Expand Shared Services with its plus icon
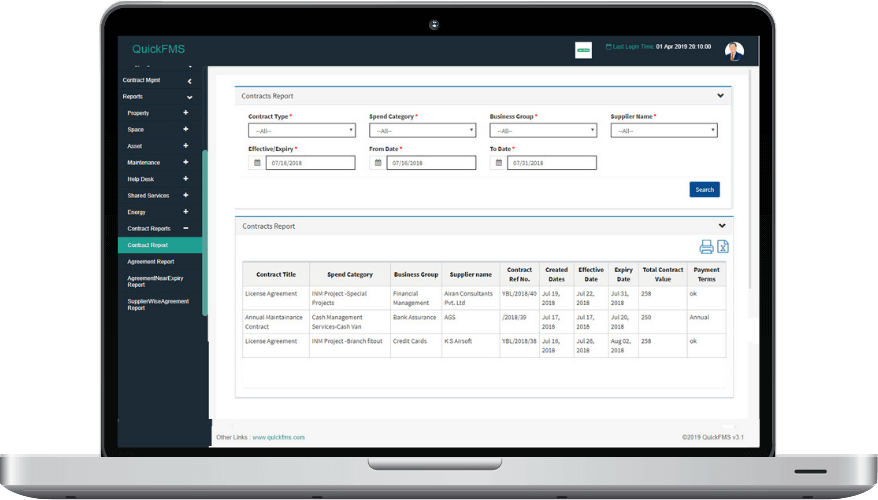Image resolution: width=878 pixels, height=500 pixels. pyautogui.click(x=185, y=195)
